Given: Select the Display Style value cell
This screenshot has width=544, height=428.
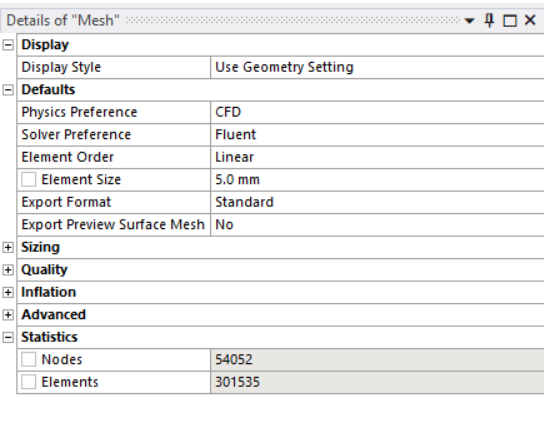Looking at the screenshot, I should 377,67.
